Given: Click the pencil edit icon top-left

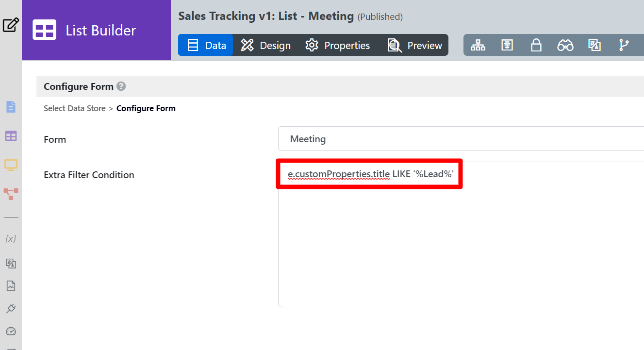Looking at the screenshot, I should (x=11, y=25).
